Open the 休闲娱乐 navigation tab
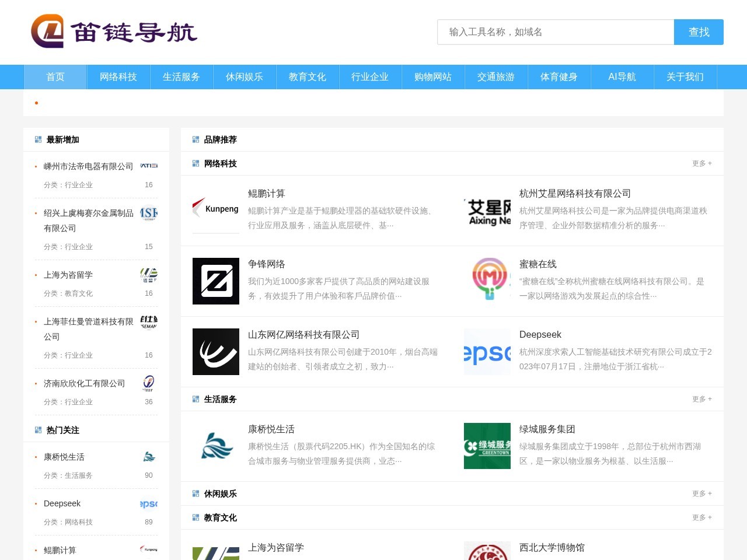Screen dimensions: 747x560 click(245, 77)
